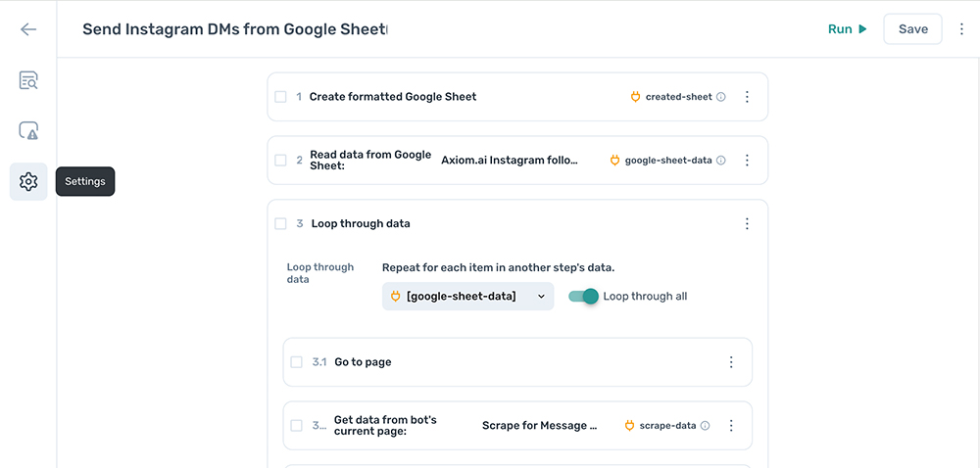Tick checkbox for step 1 Create formatted Google Sheet
The height and width of the screenshot is (468, 980).
click(x=280, y=97)
